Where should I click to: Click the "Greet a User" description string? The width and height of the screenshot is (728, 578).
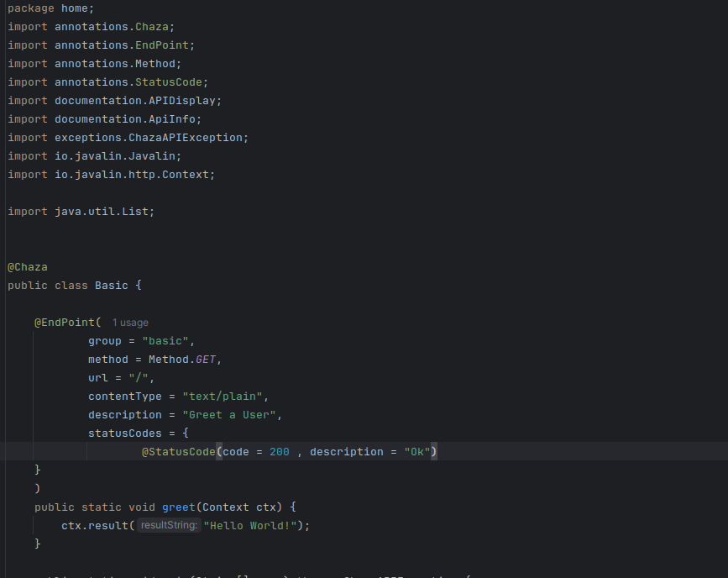point(232,415)
